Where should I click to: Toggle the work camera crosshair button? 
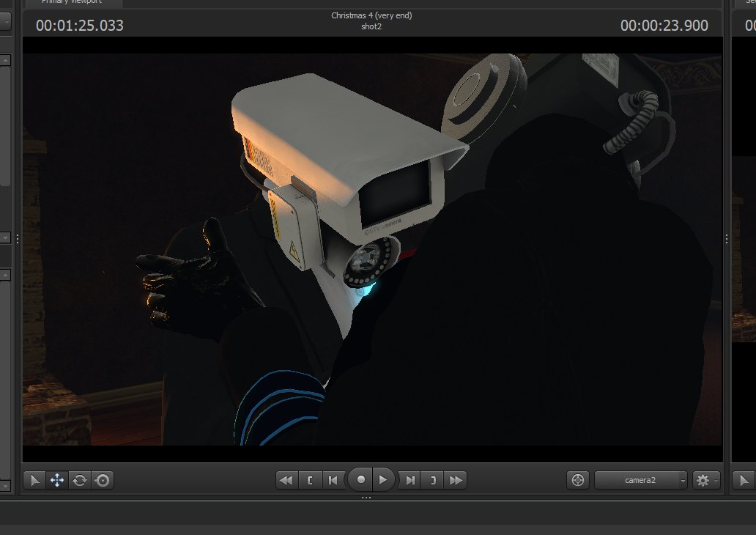pyautogui.click(x=577, y=480)
